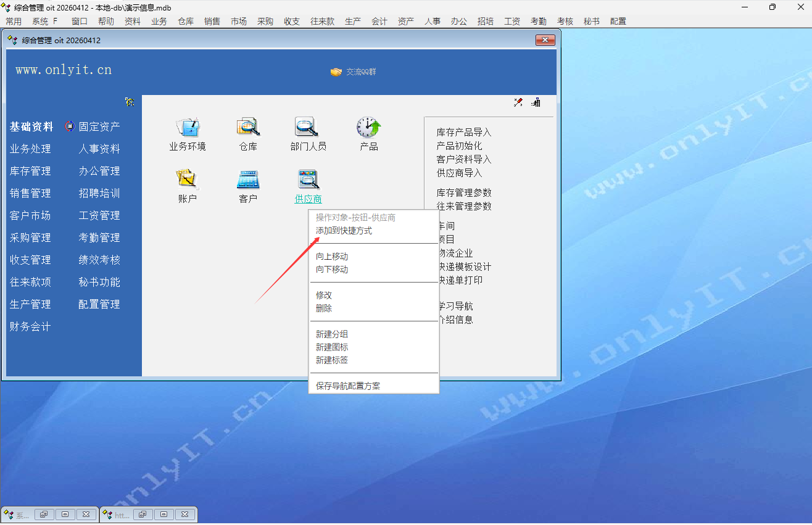
Task: Click the exit door icon
Action: [536, 102]
